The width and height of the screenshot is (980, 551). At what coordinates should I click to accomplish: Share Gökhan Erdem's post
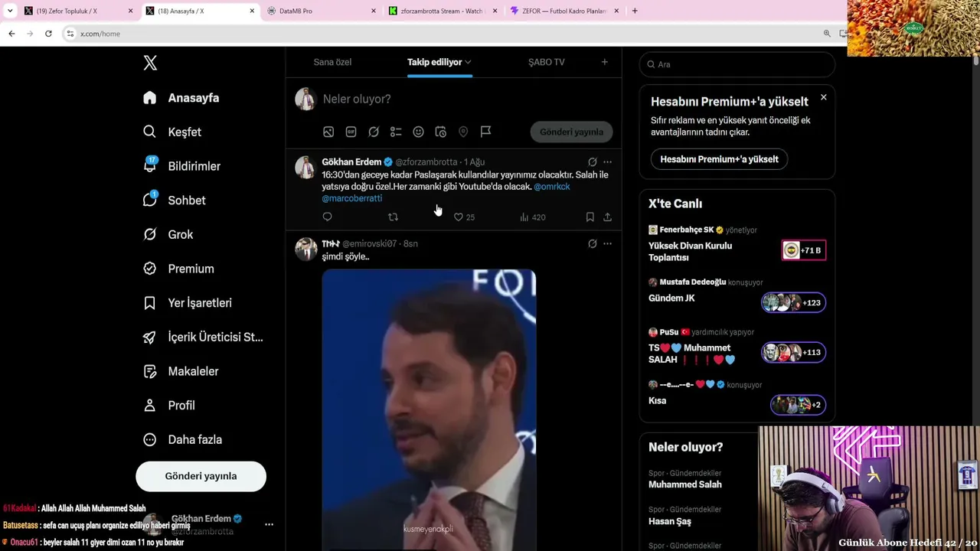click(x=607, y=217)
